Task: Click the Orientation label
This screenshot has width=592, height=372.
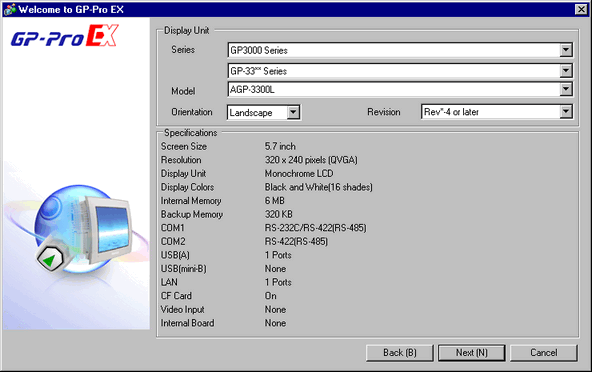Action: (192, 112)
